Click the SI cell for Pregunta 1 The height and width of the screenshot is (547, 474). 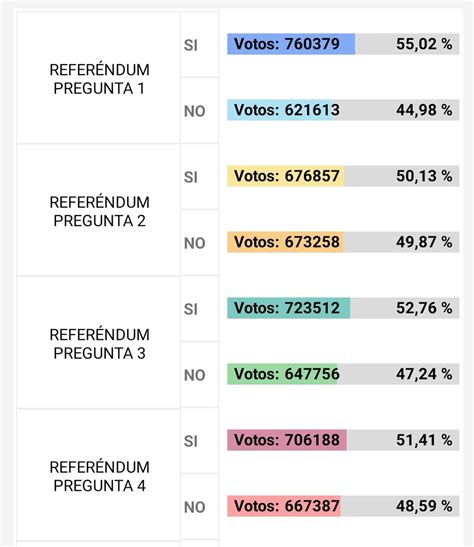[200, 45]
